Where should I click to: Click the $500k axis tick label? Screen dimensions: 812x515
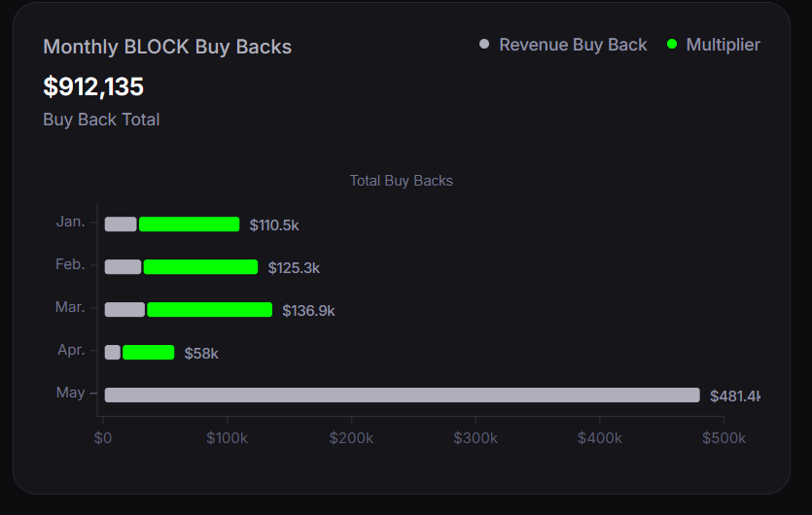724,438
